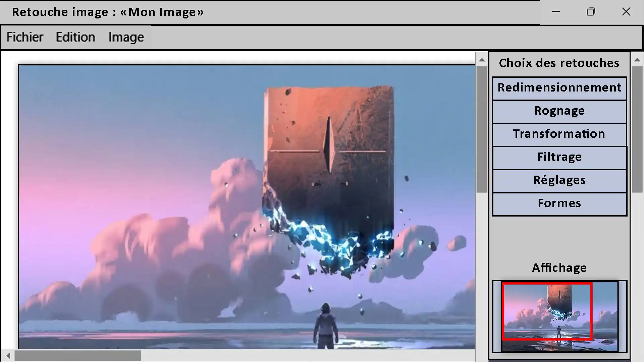Click the Redimensionnement button
Viewport: 644px width, 362px height.
click(x=559, y=88)
